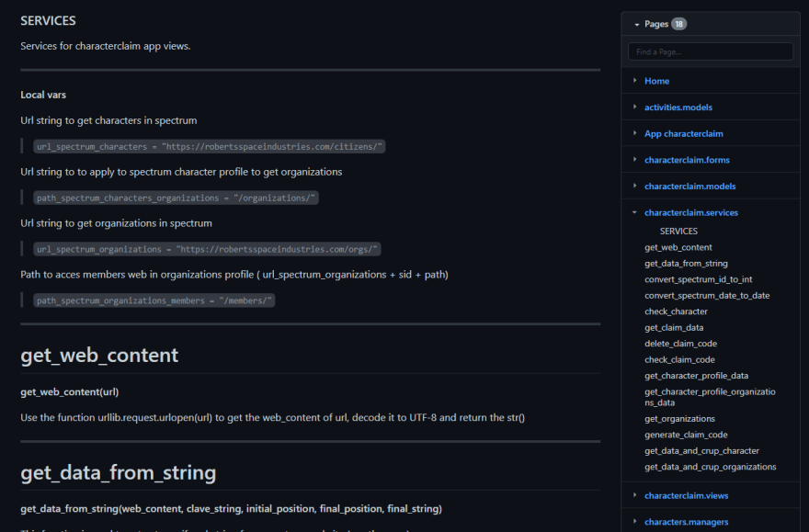
Task: Jump to get_data_from_string in sidebar outline
Action: point(686,264)
